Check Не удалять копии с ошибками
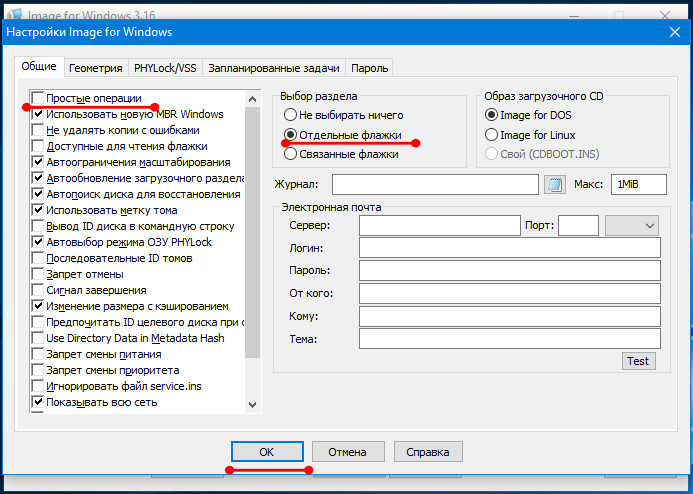The height and width of the screenshot is (494, 693). pyautogui.click(x=38, y=130)
